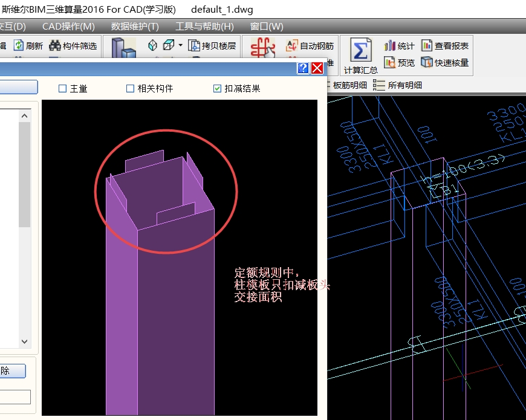526x420 pixels.
Task: Click 预览 preview tool
Action: tap(399, 62)
